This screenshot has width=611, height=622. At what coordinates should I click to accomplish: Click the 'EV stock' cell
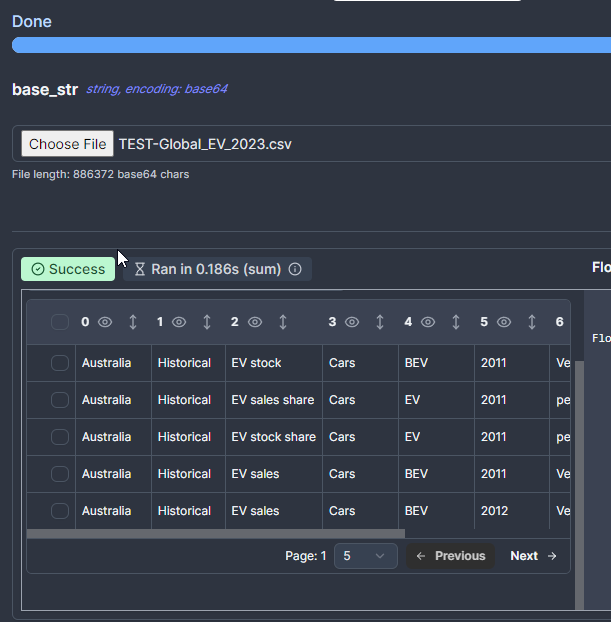(274, 363)
